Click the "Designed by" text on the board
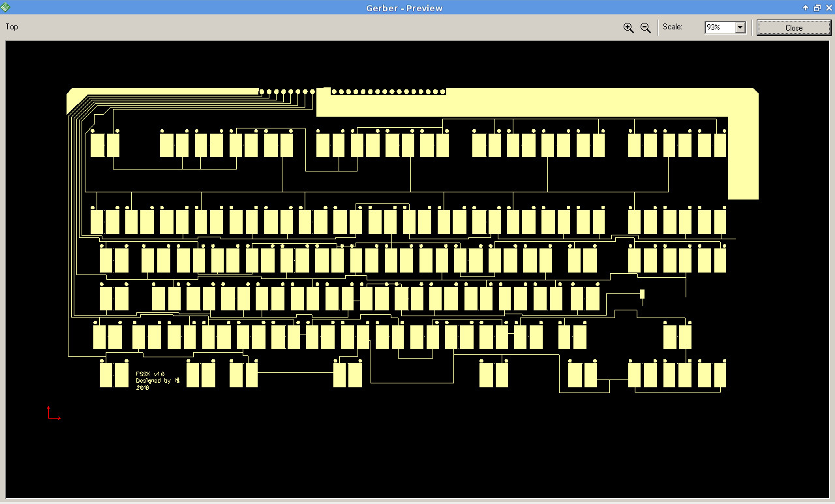 point(153,381)
